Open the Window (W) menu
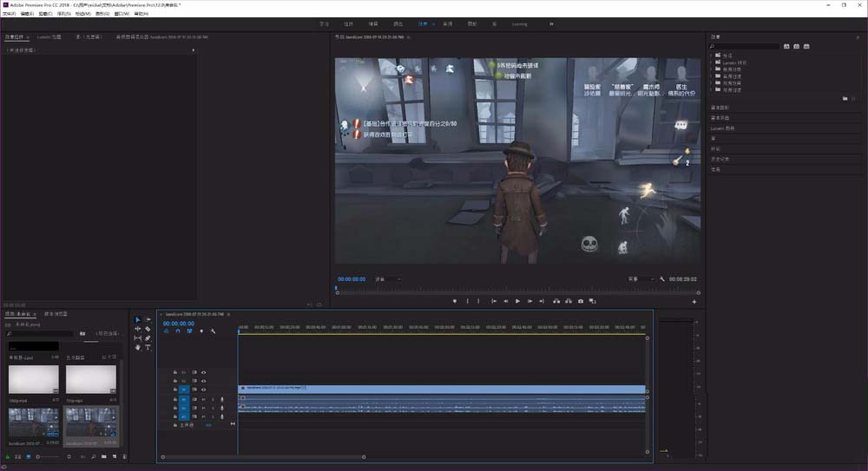 [122, 13]
